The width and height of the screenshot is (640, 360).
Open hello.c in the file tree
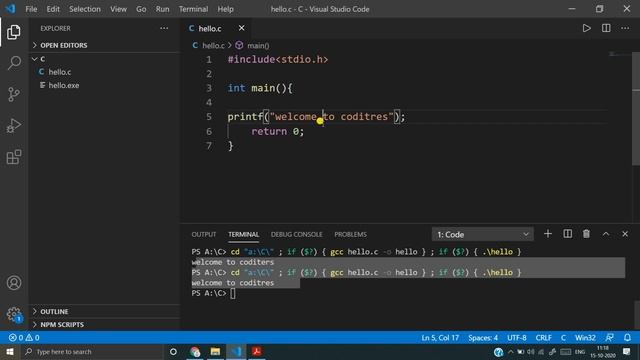(x=104, y=72)
